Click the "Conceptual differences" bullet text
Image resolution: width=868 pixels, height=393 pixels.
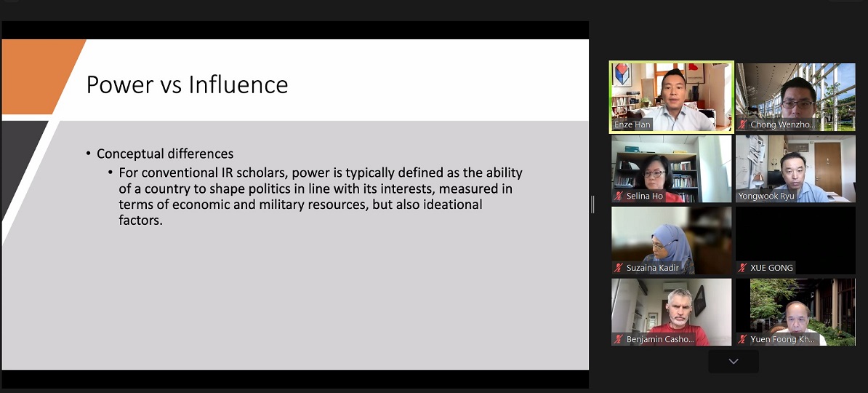click(165, 154)
